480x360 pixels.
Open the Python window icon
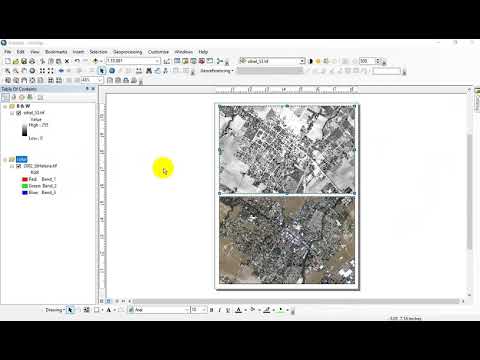[x=210, y=61]
